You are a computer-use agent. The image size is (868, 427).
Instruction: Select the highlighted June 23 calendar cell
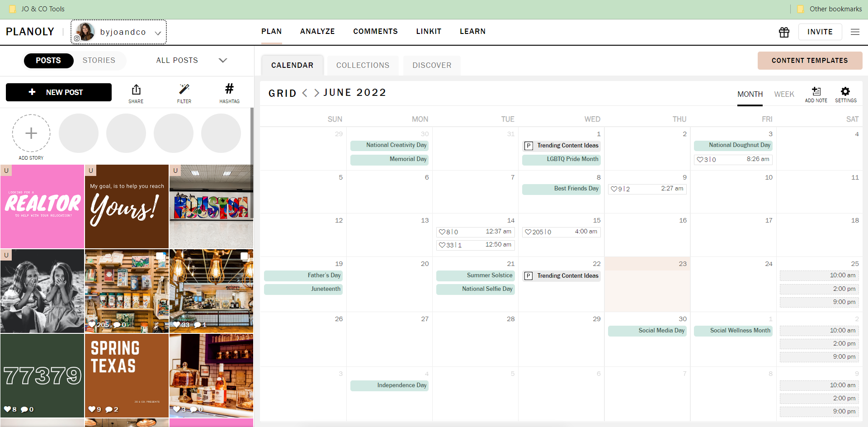[647, 285]
